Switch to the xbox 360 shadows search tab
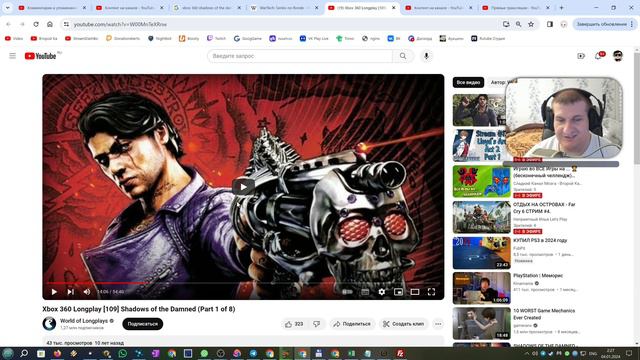The width and height of the screenshot is (640, 360). (207, 8)
